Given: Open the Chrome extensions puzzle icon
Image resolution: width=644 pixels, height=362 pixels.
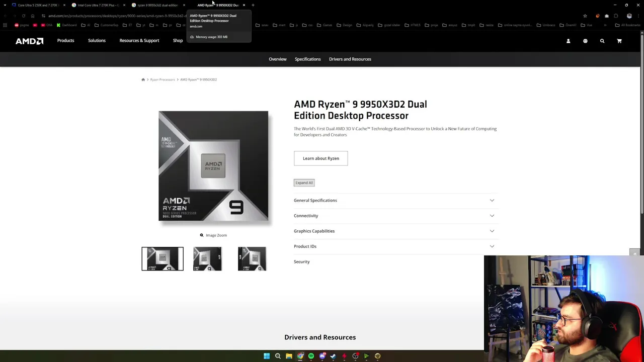Looking at the screenshot, I should click(x=616, y=16).
